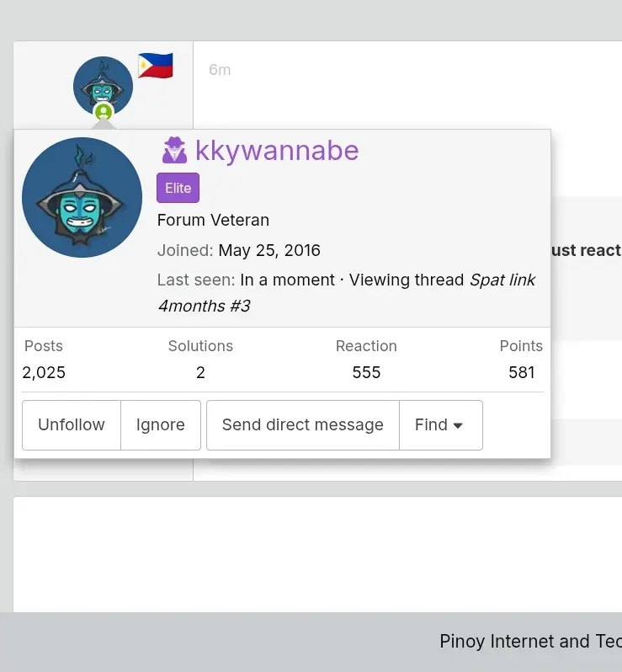This screenshot has height=672, width=622.
Task: Click the Posts count 2,025
Action: tap(44, 372)
